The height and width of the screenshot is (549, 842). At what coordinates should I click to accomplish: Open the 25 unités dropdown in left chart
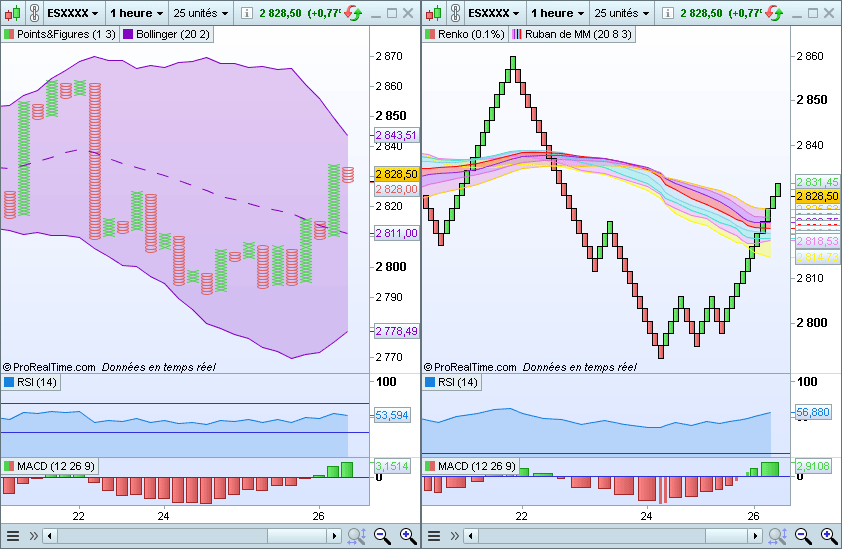pyautogui.click(x=201, y=14)
